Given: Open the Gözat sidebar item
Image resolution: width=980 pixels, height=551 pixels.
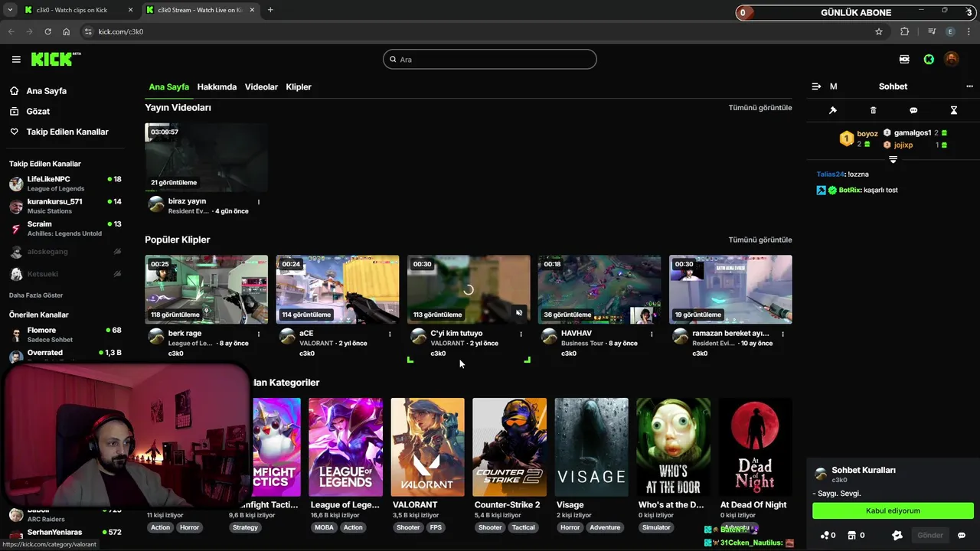Looking at the screenshot, I should tap(38, 111).
